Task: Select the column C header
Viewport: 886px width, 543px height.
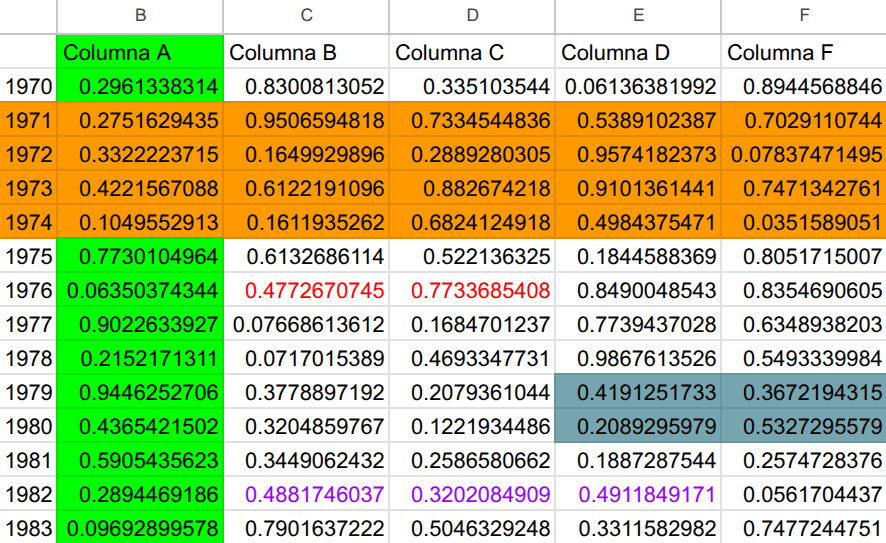Action: [306, 15]
